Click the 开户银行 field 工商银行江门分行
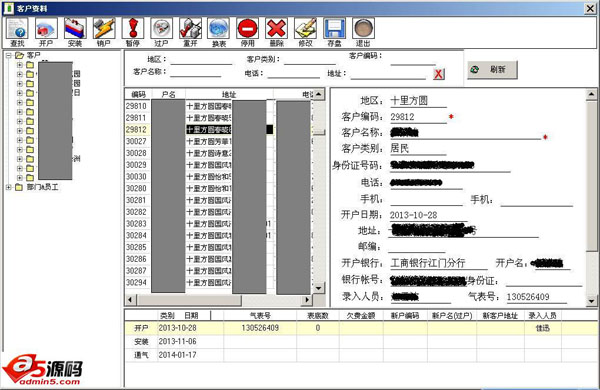The height and width of the screenshot is (390, 600). tap(438, 263)
